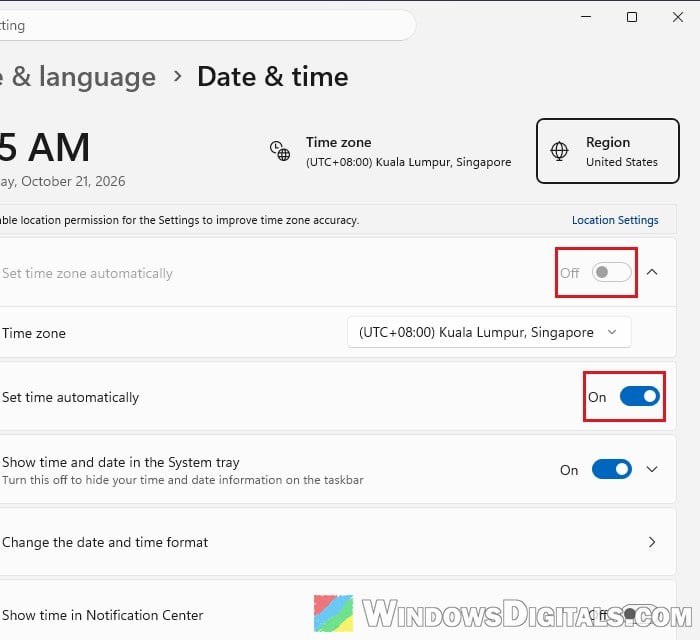700x640 pixels.
Task: Click the globe icon in the Region card
Action: pyautogui.click(x=559, y=151)
